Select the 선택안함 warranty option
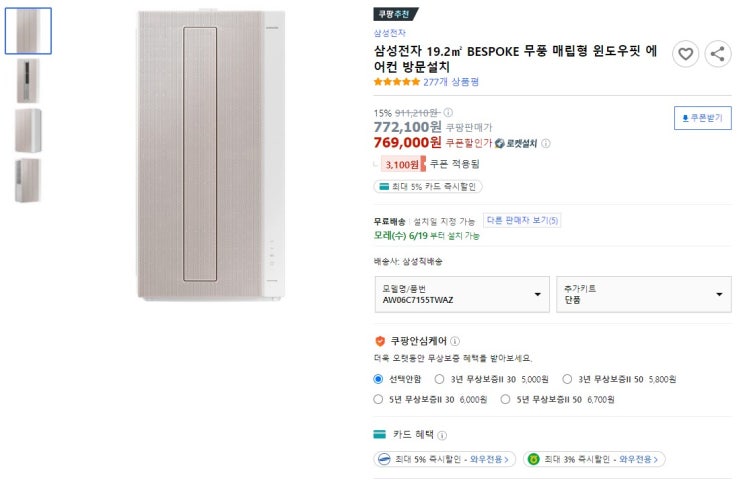The image size is (743, 480). [x=378, y=379]
